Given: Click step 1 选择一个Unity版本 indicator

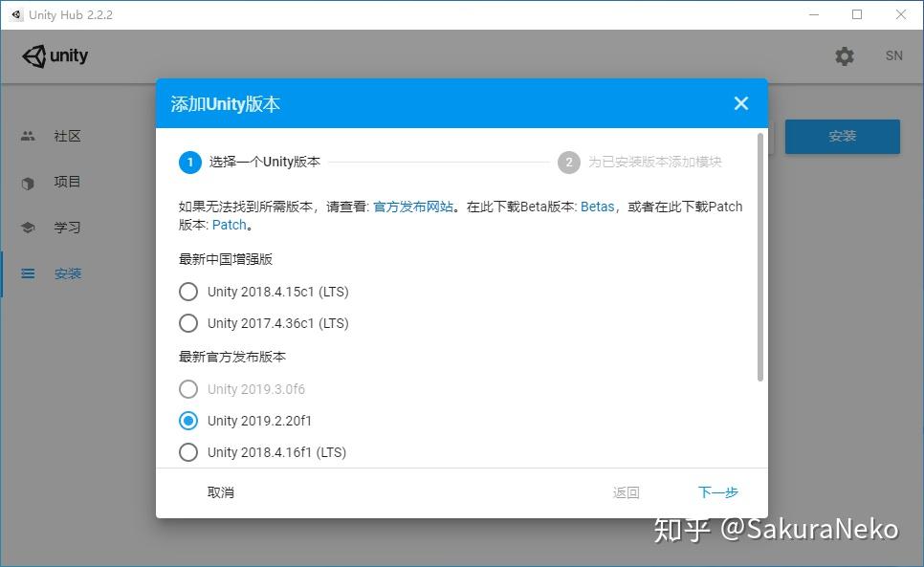Looking at the screenshot, I should click(x=188, y=162).
